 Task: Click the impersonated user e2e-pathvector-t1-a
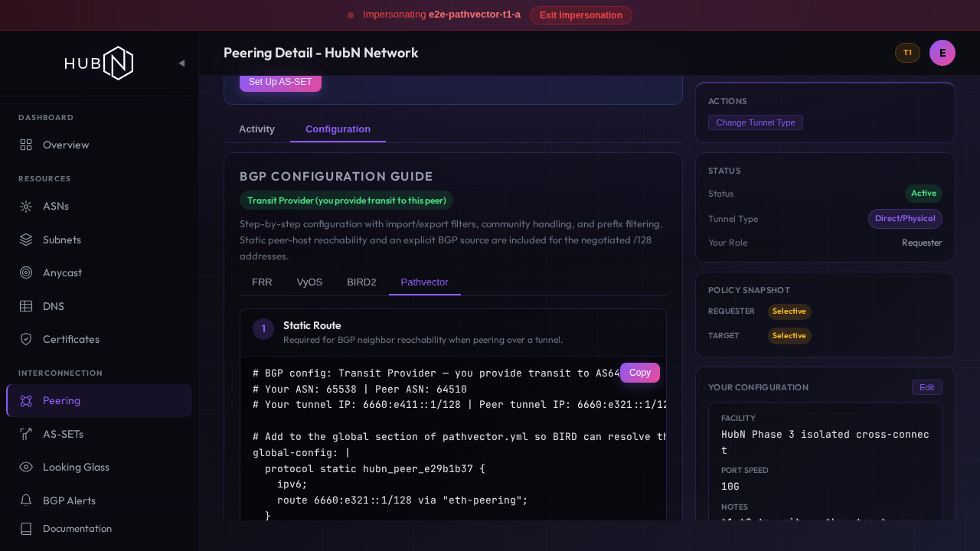tap(475, 15)
